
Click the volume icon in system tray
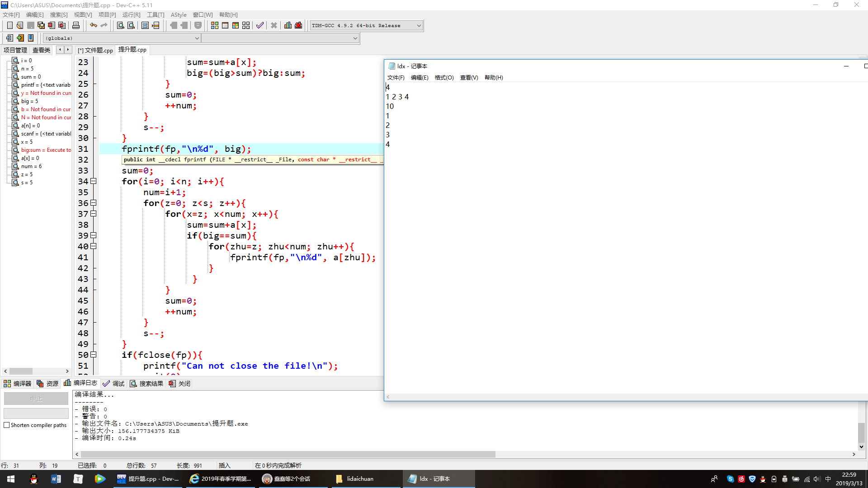point(816,479)
